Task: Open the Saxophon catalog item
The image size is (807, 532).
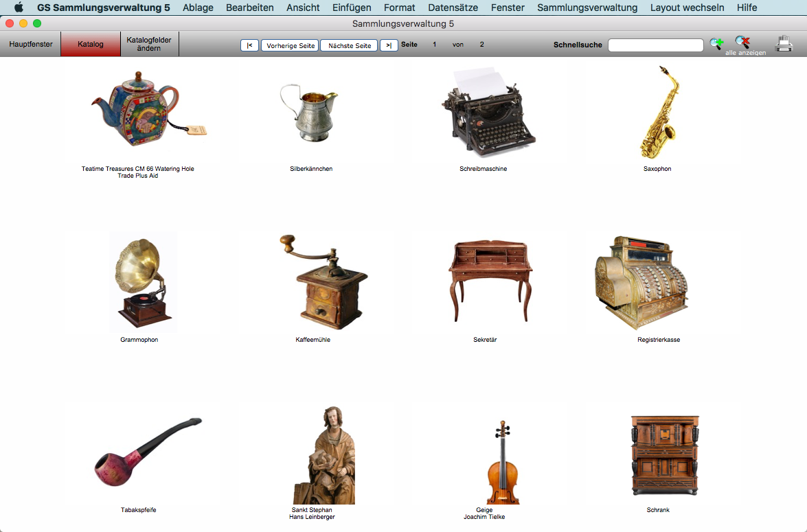Action: pos(658,113)
